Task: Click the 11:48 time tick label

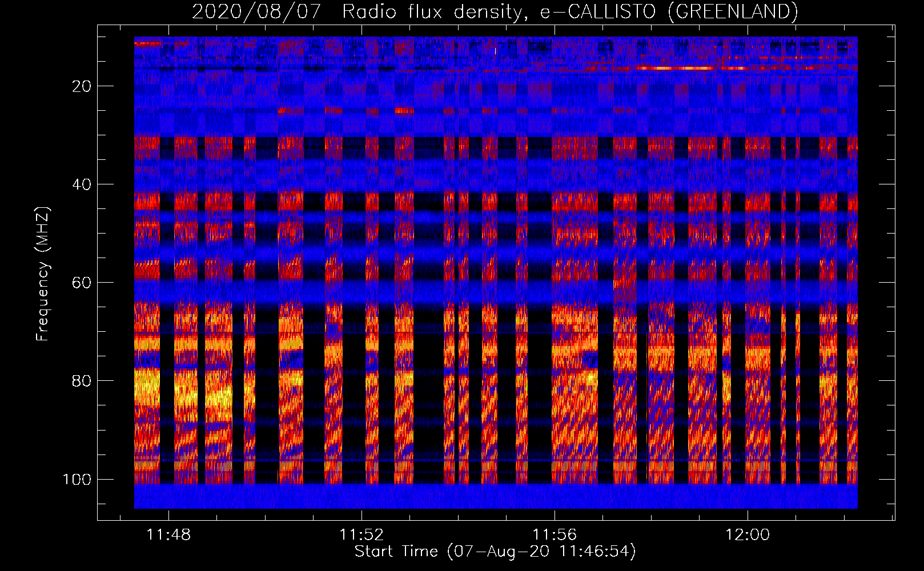Action: [x=168, y=535]
